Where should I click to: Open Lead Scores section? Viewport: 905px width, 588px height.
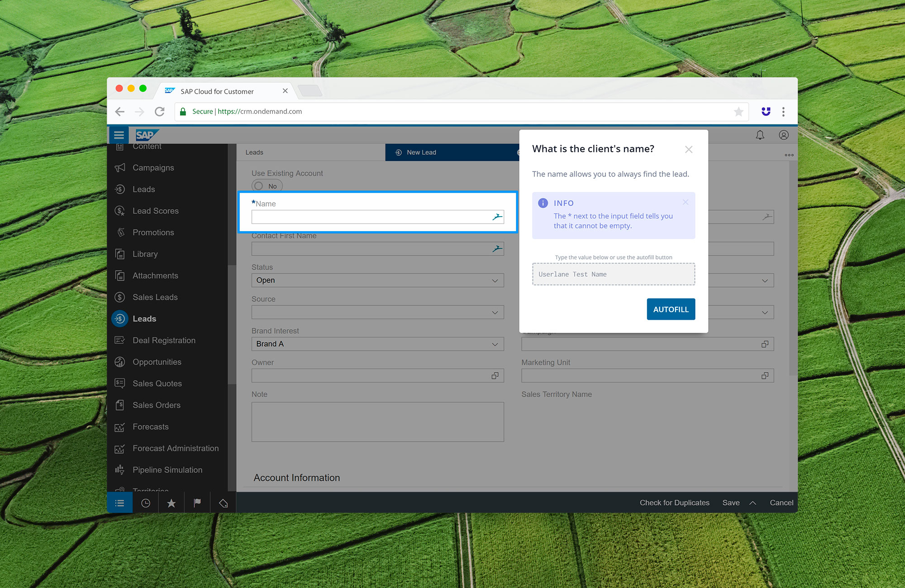(156, 210)
